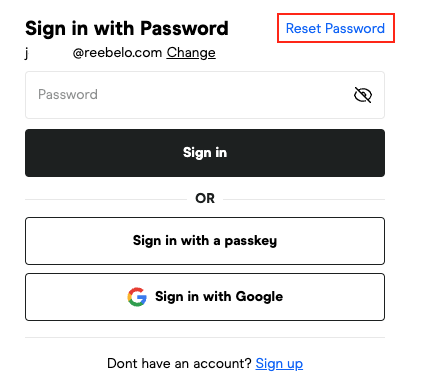Select the Reset Password link highlighted in red
Viewport: 424px width, 387px height.
pos(335,28)
